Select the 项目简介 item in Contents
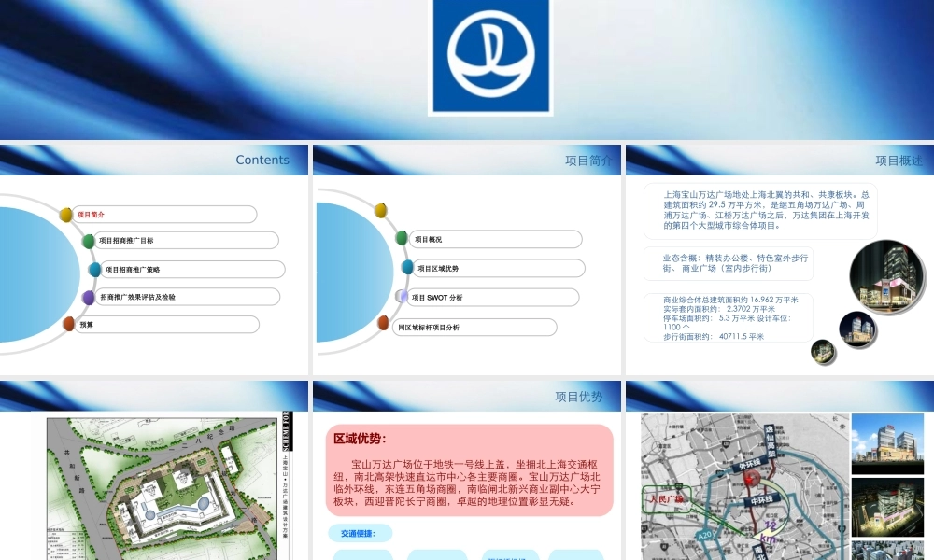934x560 pixels. tap(164, 215)
